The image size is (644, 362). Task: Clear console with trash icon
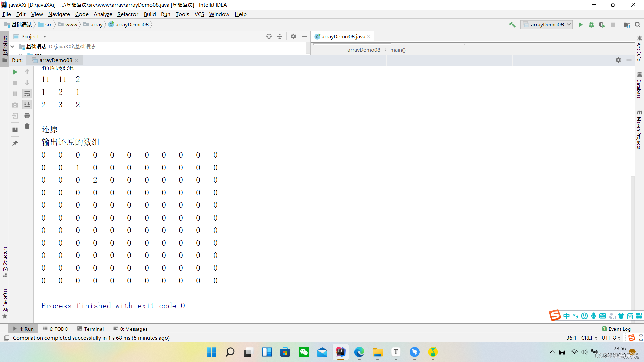pyautogui.click(x=27, y=126)
